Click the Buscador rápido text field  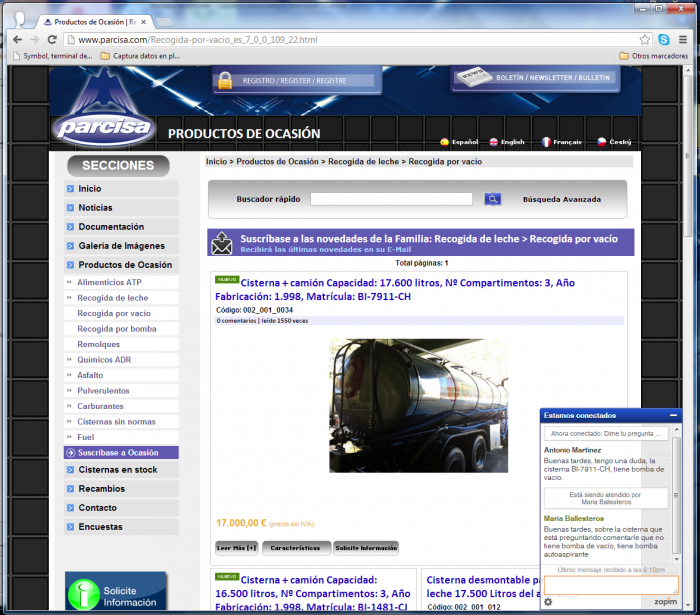[x=391, y=199]
